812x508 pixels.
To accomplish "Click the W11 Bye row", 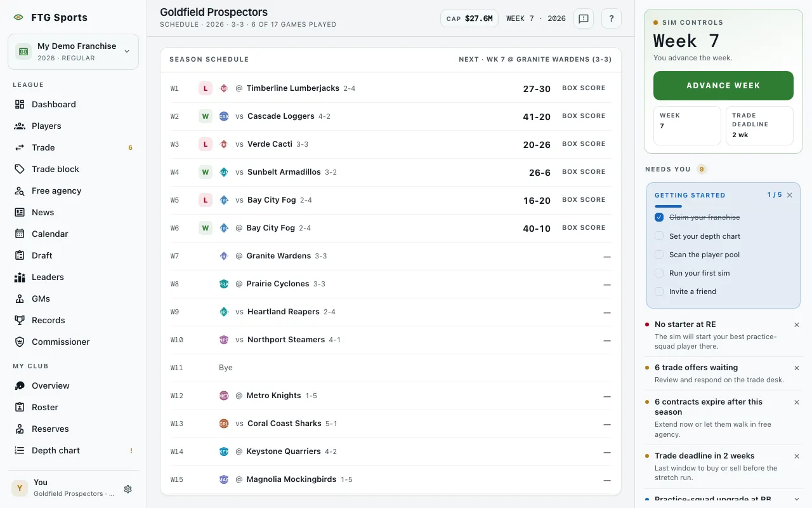I will 391,368.
